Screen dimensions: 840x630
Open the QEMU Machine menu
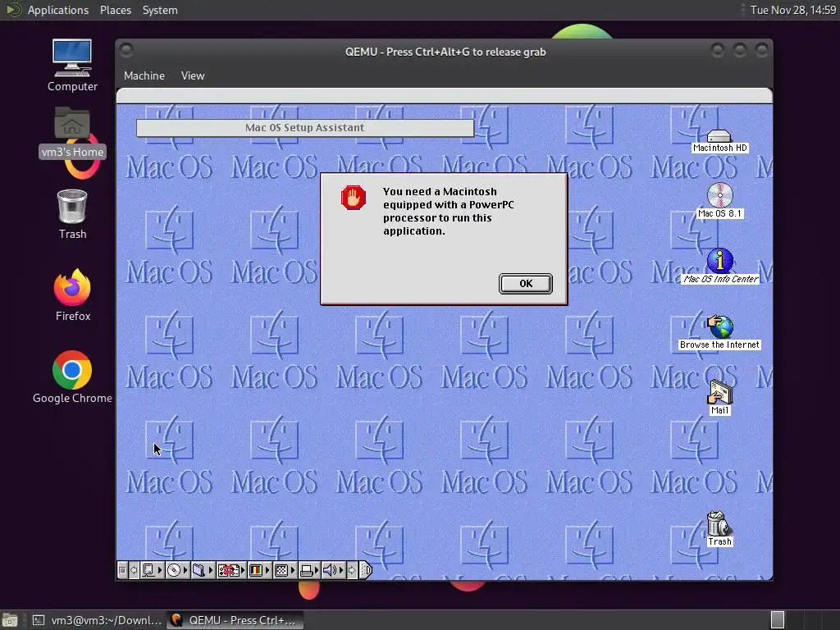[144, 75]
